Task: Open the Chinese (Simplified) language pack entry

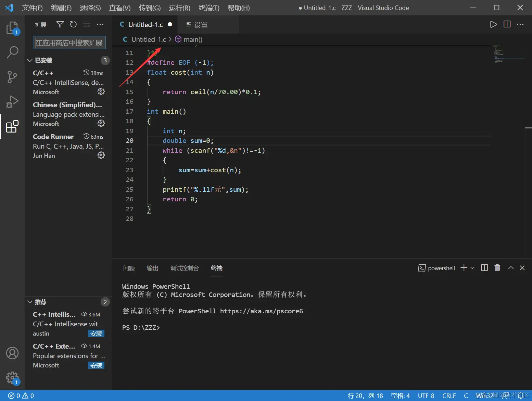Action: click(68, 114)
